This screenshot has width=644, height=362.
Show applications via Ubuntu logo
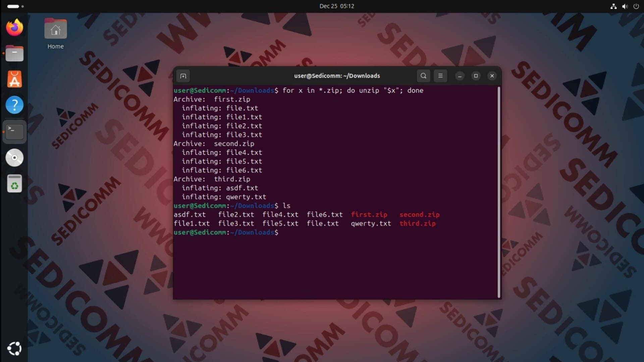click(x=14, y=349)
